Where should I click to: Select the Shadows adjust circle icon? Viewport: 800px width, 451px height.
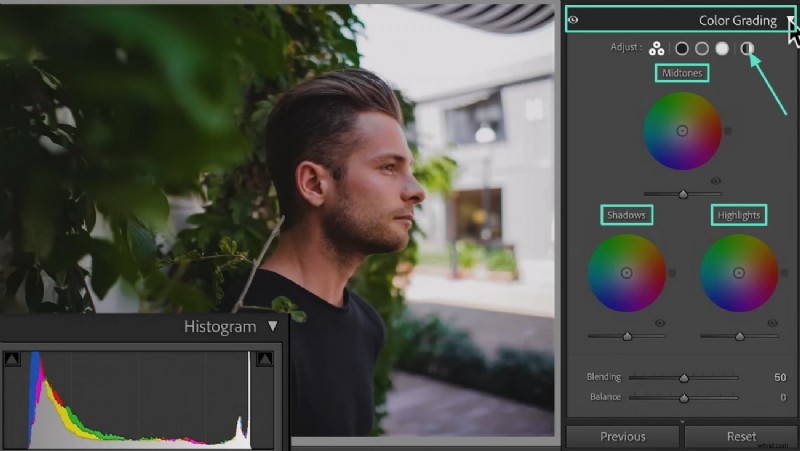coord(682,48)
